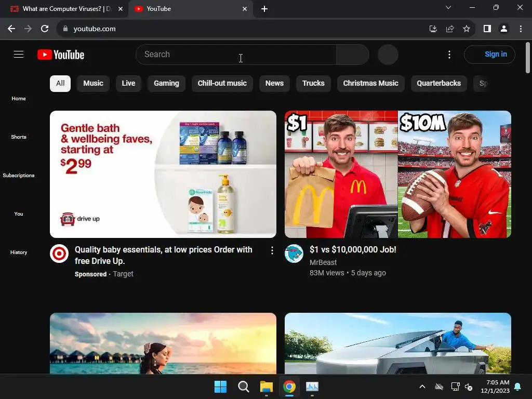532x399 pixels.
Task: Open the taskbar clock and date
Action: 495,387
